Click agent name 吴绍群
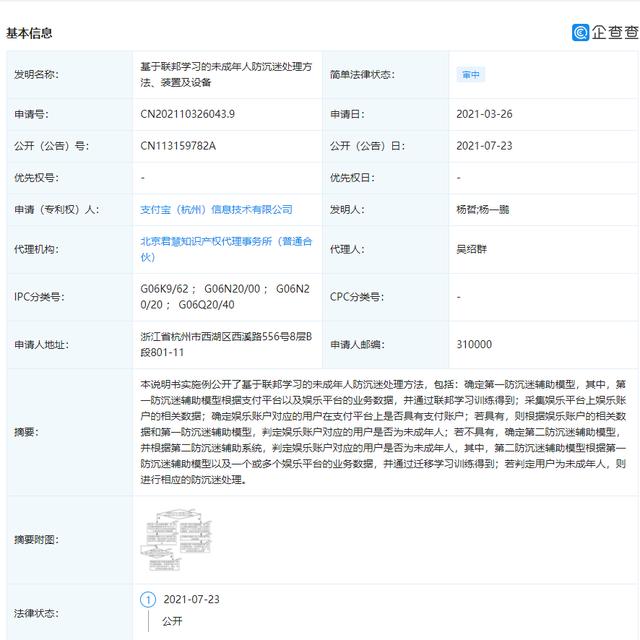The image size is (640, 640). point(471,249)
